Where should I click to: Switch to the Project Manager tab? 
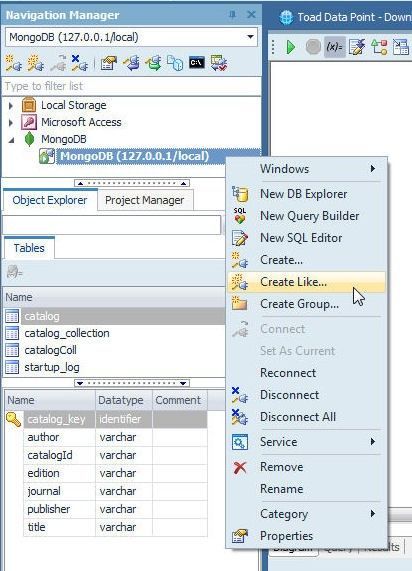coord(145,200)
